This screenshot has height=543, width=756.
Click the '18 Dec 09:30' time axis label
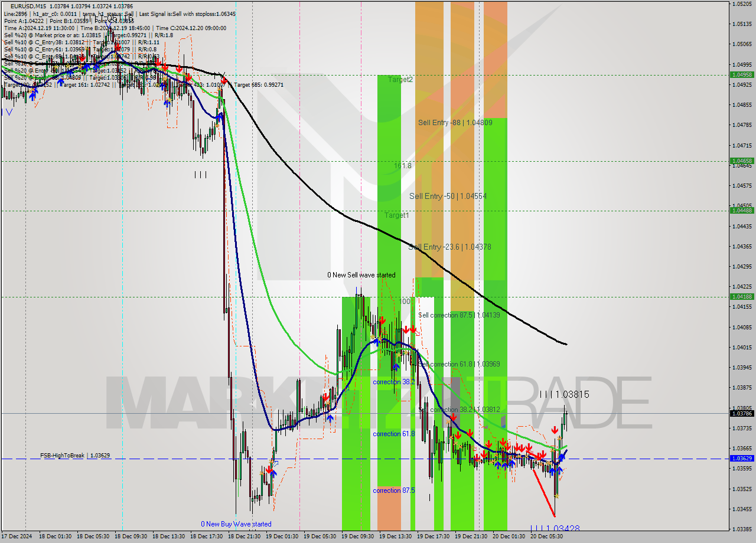point(131,537)
